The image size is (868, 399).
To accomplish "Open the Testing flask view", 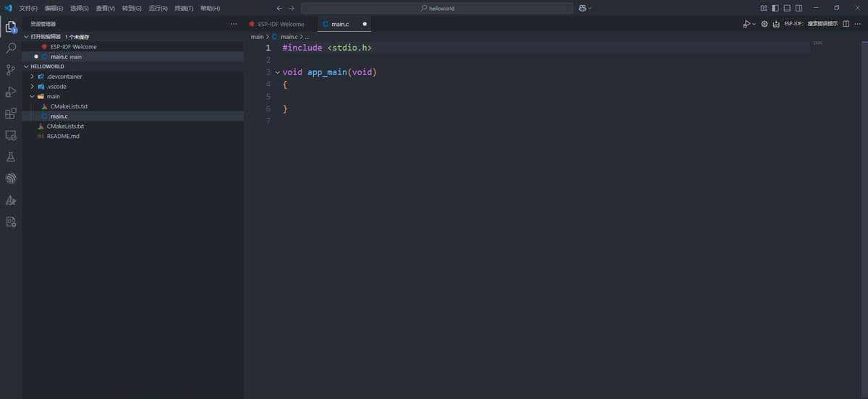I will [11, 157].
